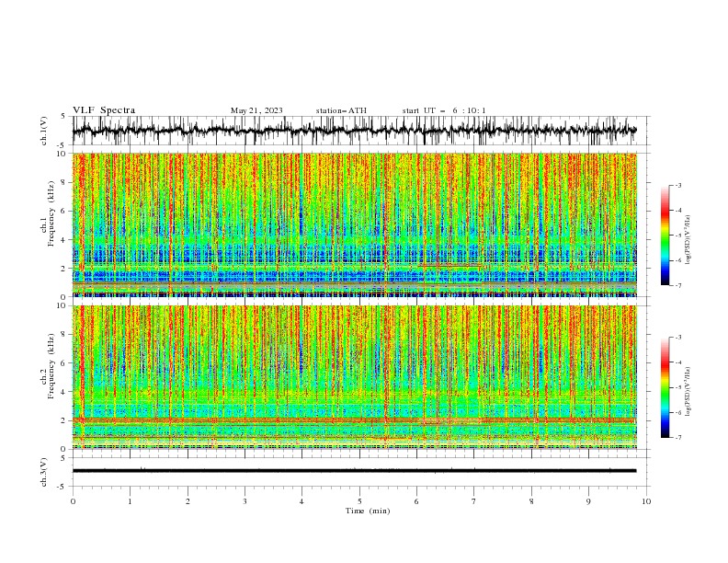Viewport: 728px width, 563px height.
Task: Click the 'start UT = 6 :10: 1' text
Action: [x=444, y=110]
